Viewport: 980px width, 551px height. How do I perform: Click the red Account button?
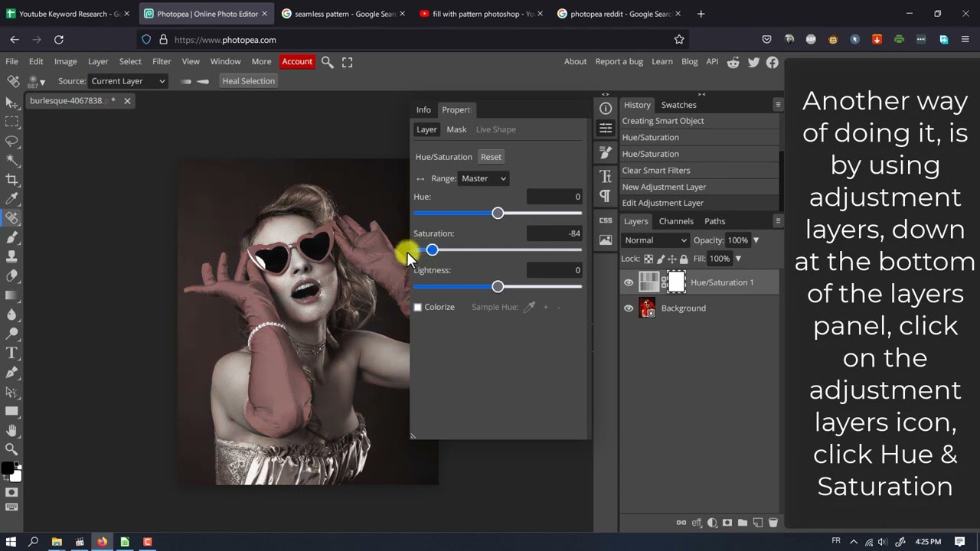coord(297,61)
